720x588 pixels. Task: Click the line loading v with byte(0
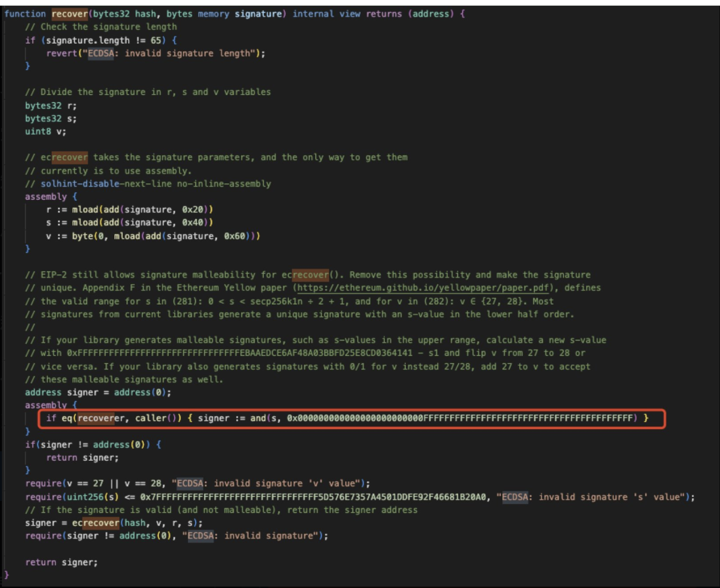tap(153, 236)
